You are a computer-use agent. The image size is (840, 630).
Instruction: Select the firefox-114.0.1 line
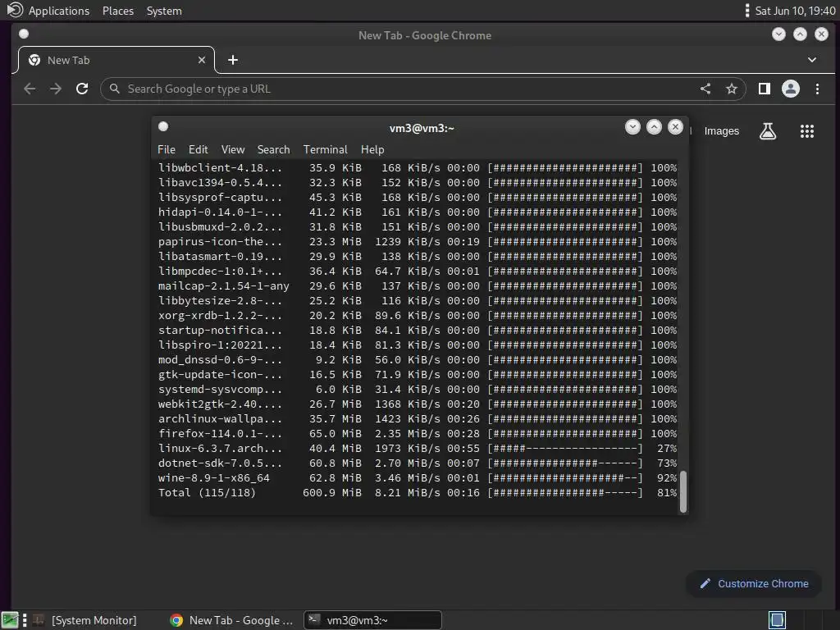pyautogui.click(x=418, y=433)
